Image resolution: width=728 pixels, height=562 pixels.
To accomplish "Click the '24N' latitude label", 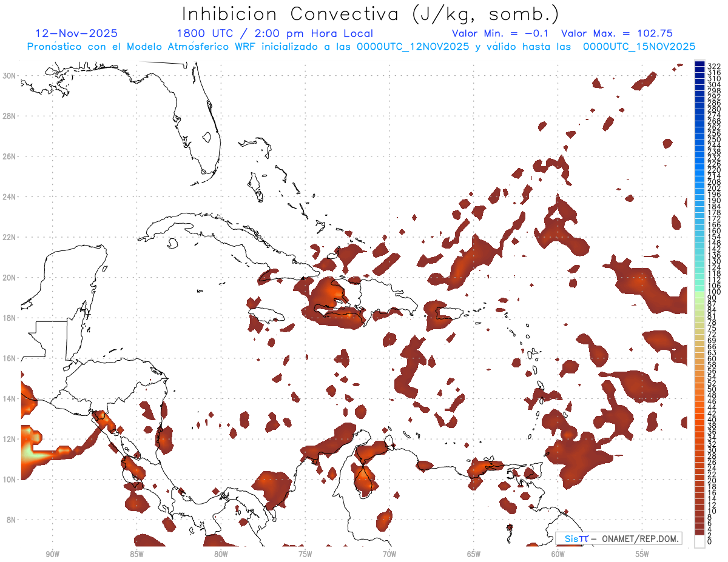I will 10,196.
